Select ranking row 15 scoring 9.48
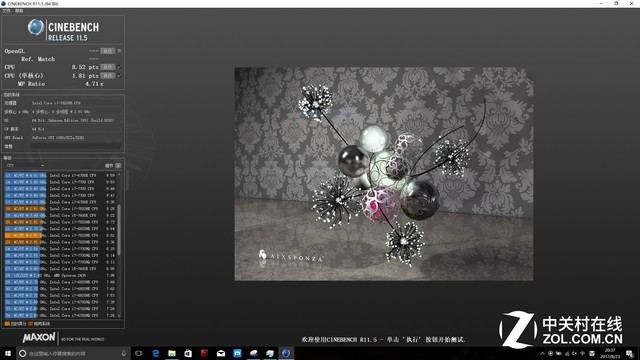The height and width of the screenshot is (360, 640). pyautogui.click(x=60, y=189)
